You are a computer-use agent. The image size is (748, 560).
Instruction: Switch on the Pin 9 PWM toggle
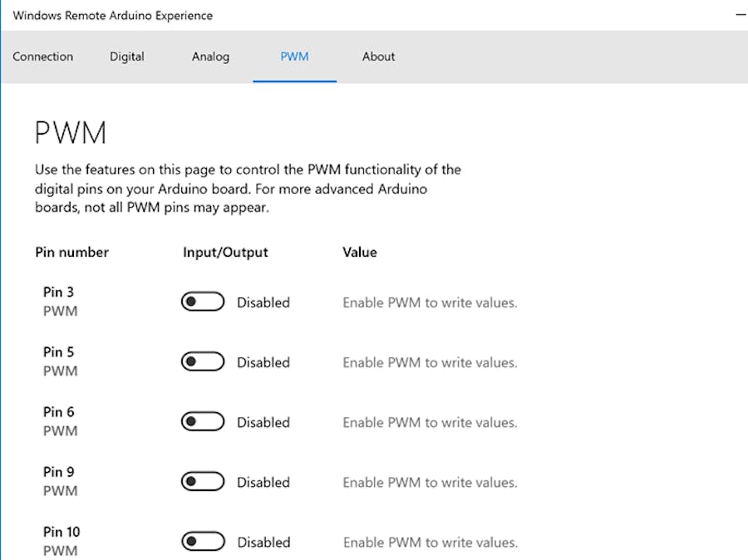coord(203,482)
